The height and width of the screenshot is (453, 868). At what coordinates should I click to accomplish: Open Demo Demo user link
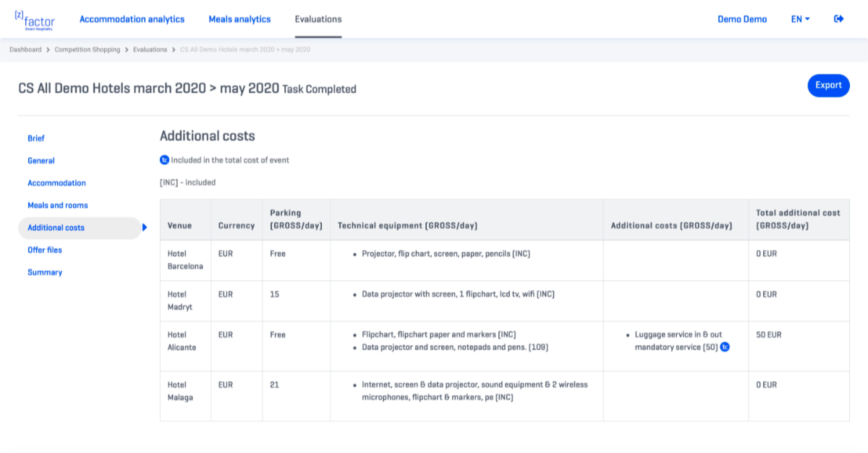[x=742, y=19]
